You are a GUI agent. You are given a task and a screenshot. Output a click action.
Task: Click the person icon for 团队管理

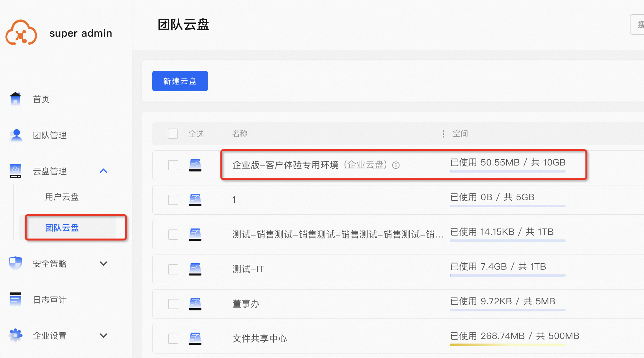coord(15,135)
